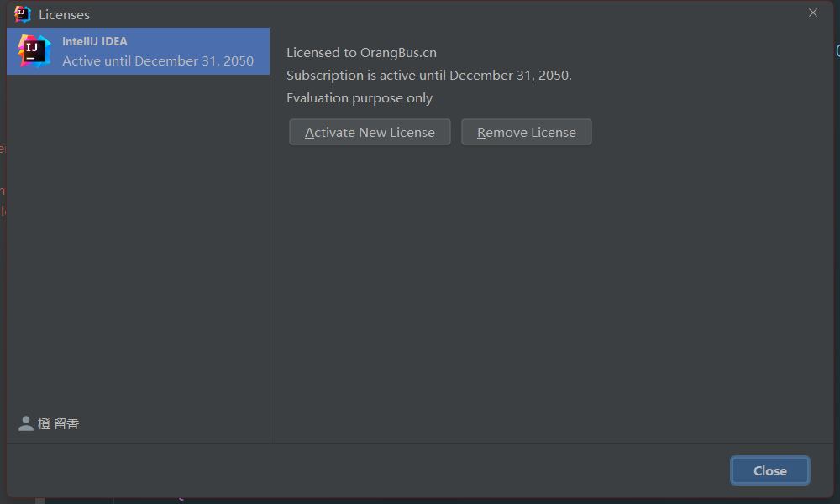The width and height of the screenshot is (840, 504).
Task: Open the 橙 留香 account name
Action: coord(59,424)
